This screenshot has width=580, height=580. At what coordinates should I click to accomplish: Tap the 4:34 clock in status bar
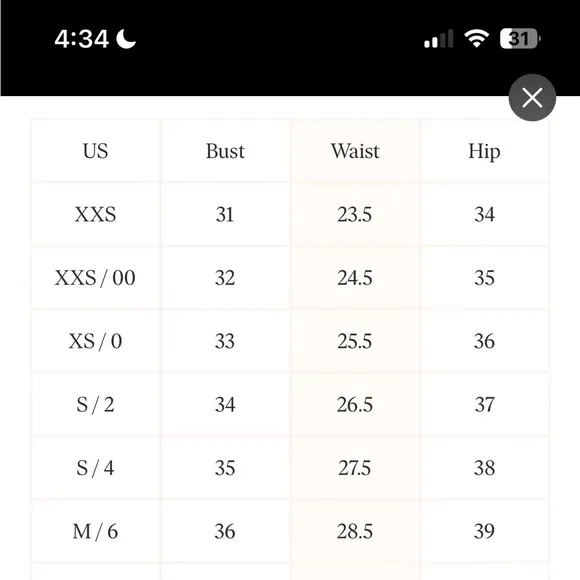[81, 39]
